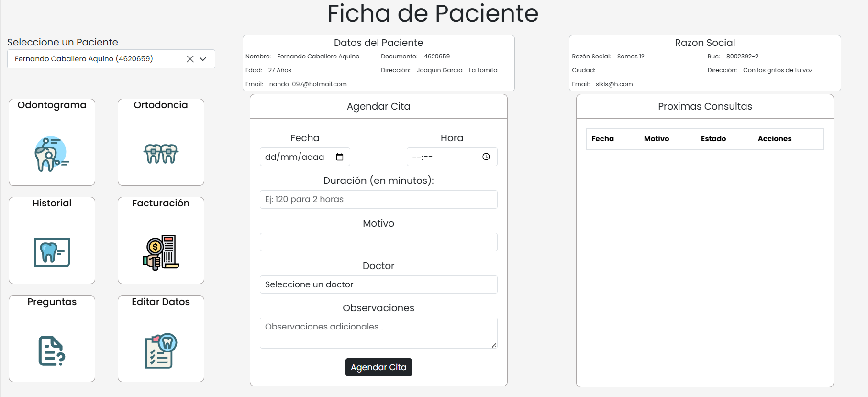The image size is (868, 397).
Task: Click the Duración (en minutos) label
Action: click(x=378, y=181)
